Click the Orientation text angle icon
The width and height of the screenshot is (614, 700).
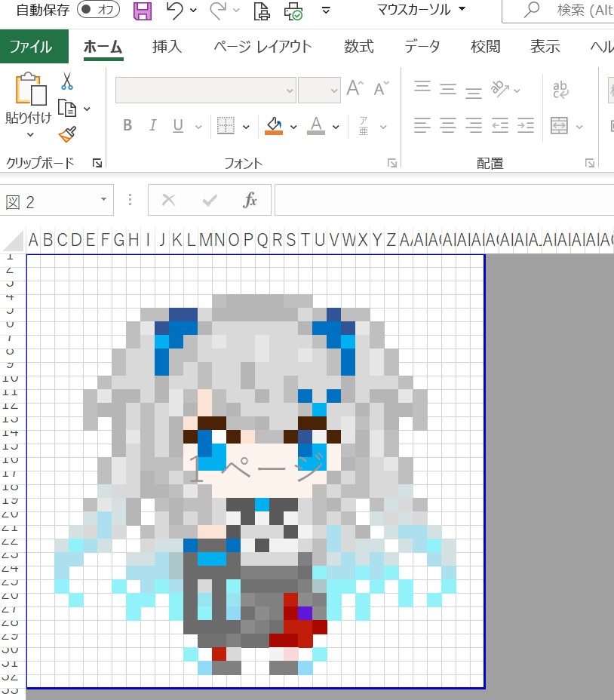click(x=500, y=89)
